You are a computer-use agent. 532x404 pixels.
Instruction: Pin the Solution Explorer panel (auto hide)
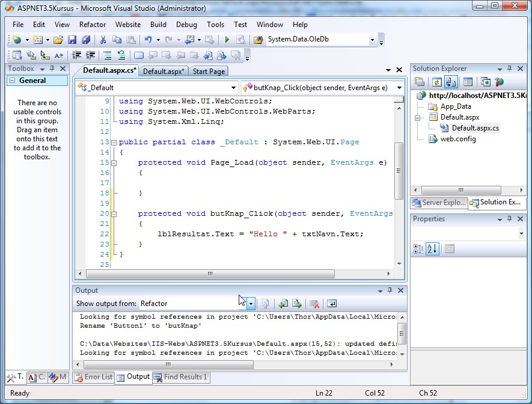509,69
